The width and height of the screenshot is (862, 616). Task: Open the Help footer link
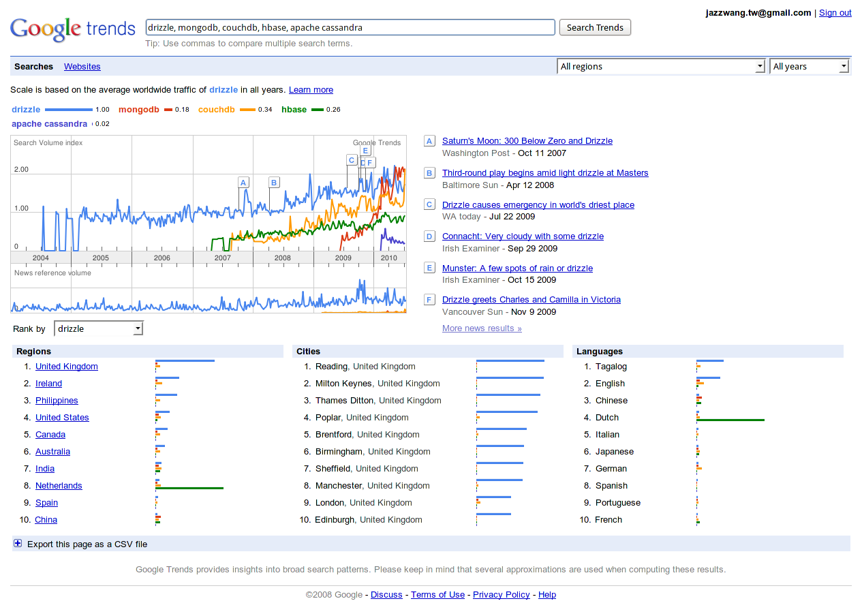click(547, 595)
